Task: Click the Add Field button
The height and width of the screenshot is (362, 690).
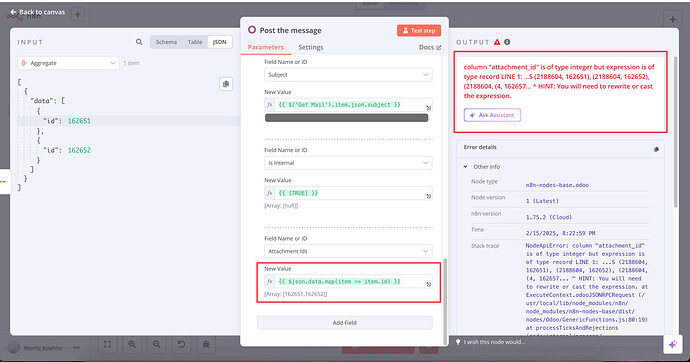Action: tap(345, 322)
